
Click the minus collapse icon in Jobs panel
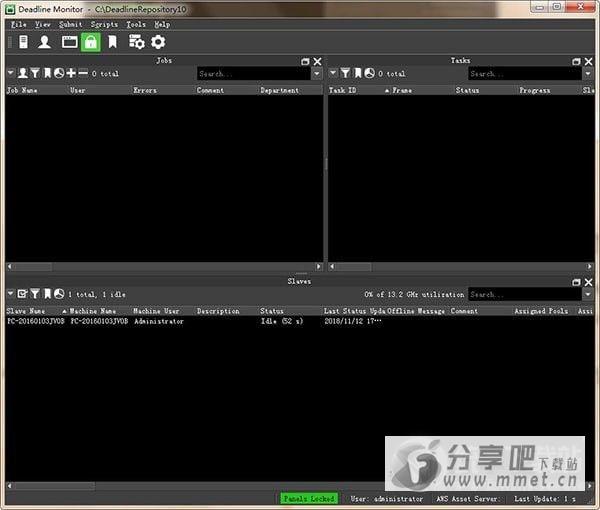click(83, 73)
